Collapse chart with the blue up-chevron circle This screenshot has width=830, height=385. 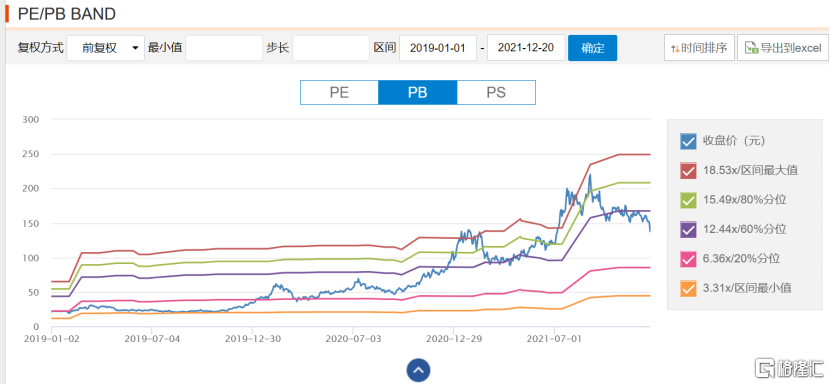click(418, 370)
